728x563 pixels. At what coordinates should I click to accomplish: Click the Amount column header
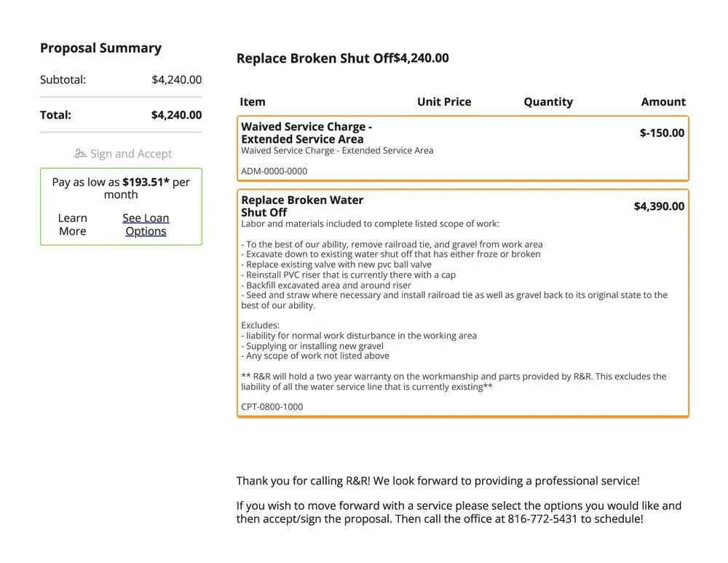coord(663,102)
